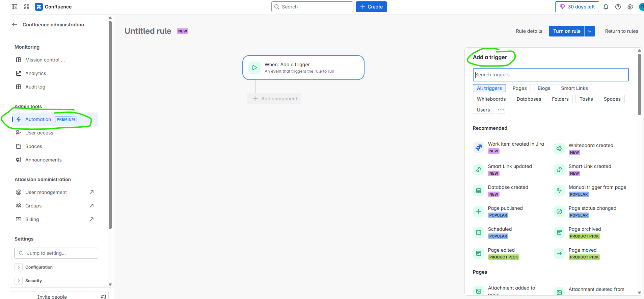The height and width of the screenshot is (299, 644).
Task: Click the Add component button
Action: 274,99
